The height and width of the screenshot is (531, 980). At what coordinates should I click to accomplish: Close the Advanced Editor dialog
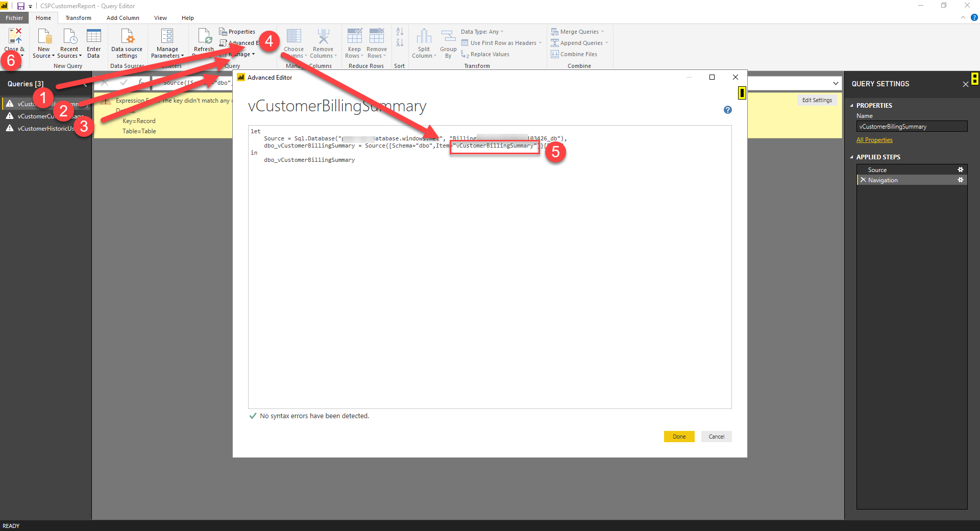[x=736, y=77]
